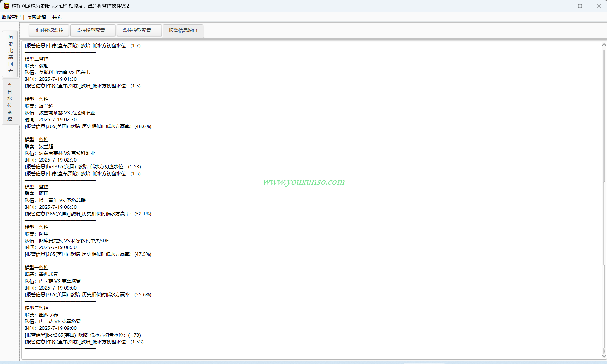
Task: Switch to the 实时数据监控 tab
Action: (x=49, y=30)
